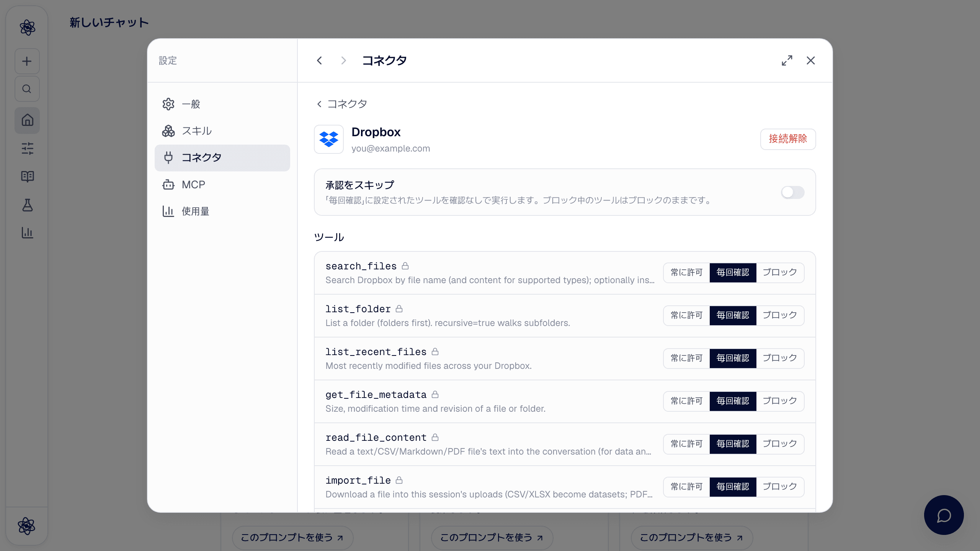980x551 pixels.
Task: Open the book icon in left sidebar
Action: pos(27,176)
